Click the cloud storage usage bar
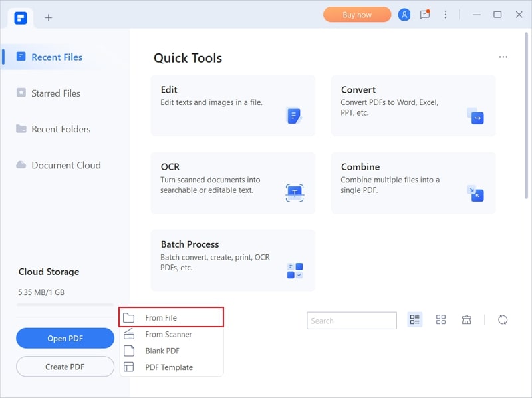Screen dimensions: 532x398 click(65, 304)
